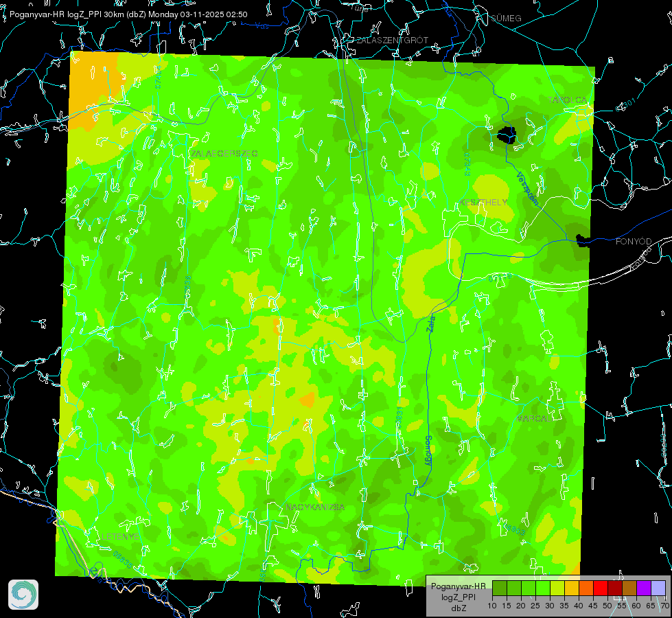The image size is (672, 618).
Task: Click the blue 'Veszprém' county label
Action: point(527,189)
